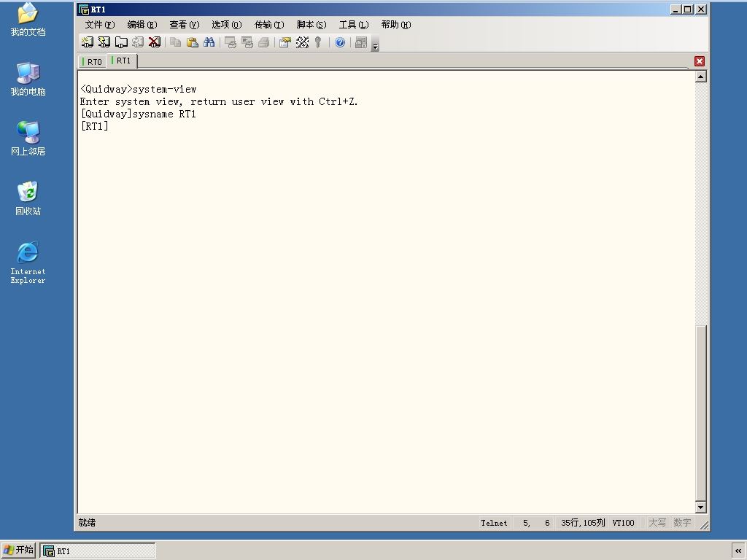Minimize the RT1 window
The image size is (747, 560).
(x=675, y=9)
